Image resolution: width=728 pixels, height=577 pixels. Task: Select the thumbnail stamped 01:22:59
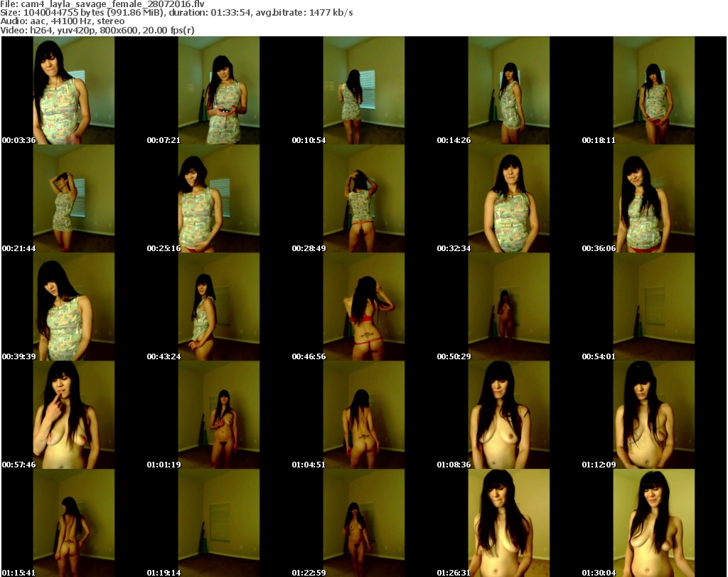363,523
